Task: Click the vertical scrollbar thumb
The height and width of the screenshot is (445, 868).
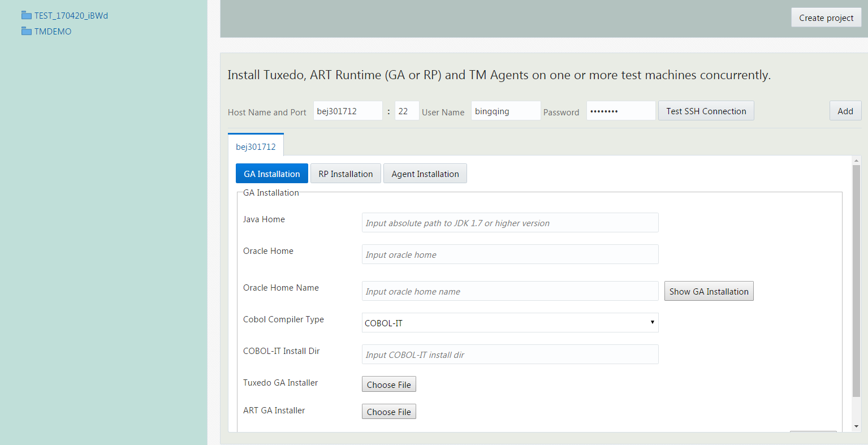Action: click(856, 281)
